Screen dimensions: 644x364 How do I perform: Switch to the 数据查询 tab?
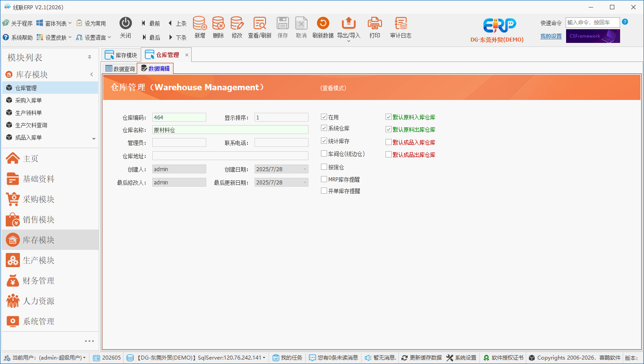pyautogui.click(x=120, y=69)
